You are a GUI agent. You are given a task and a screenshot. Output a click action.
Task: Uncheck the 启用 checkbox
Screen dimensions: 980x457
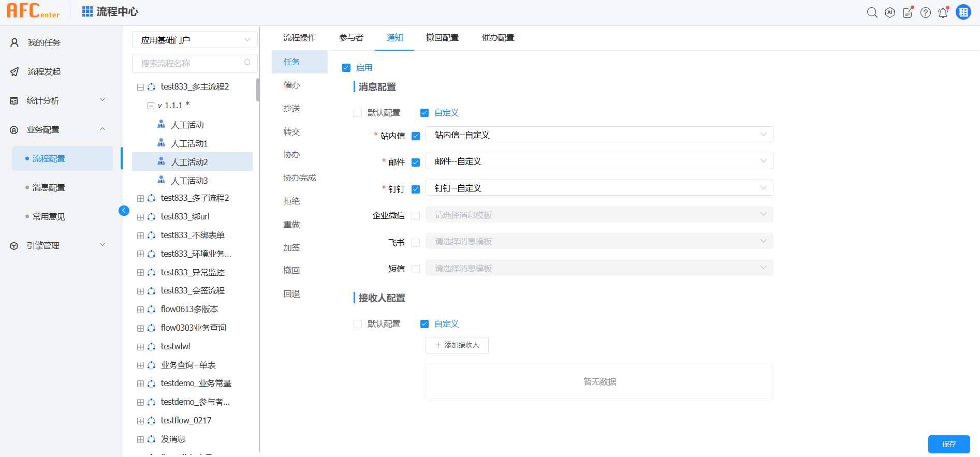(346, 68)
